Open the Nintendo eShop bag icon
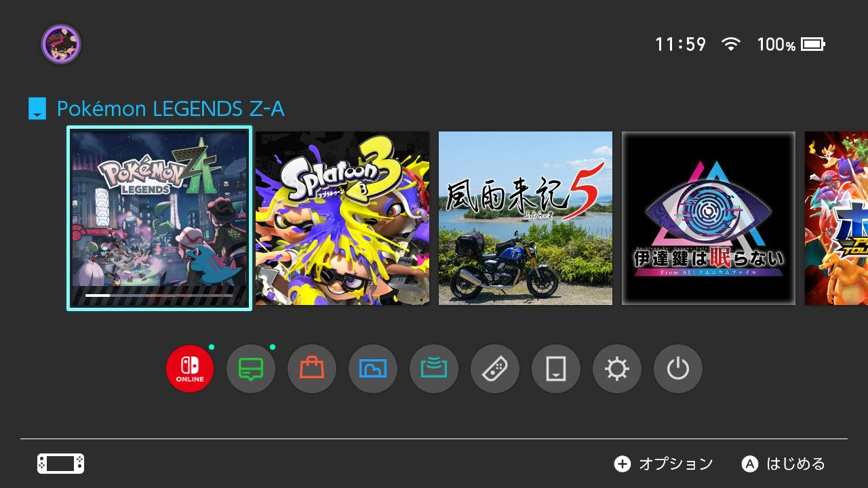The width and height of the screenshot is (868, 488). point(312,369)
